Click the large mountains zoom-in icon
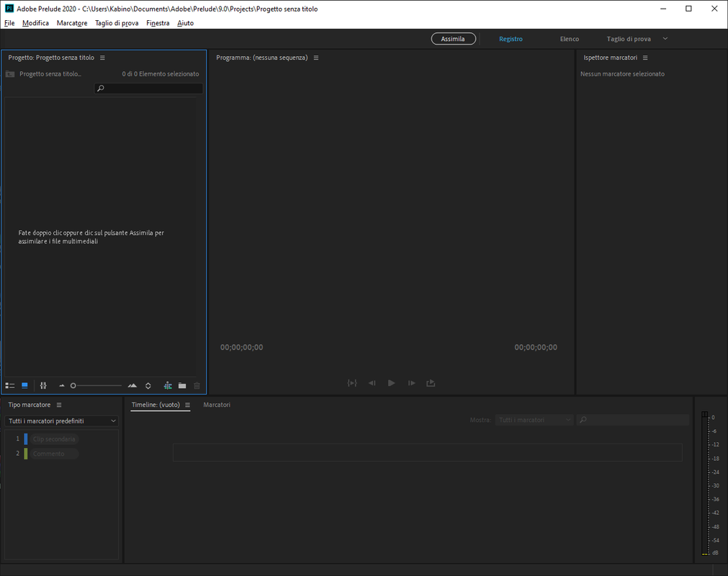Screen dimensions: 728x576 pyautogui.click(x=132, y=386)
